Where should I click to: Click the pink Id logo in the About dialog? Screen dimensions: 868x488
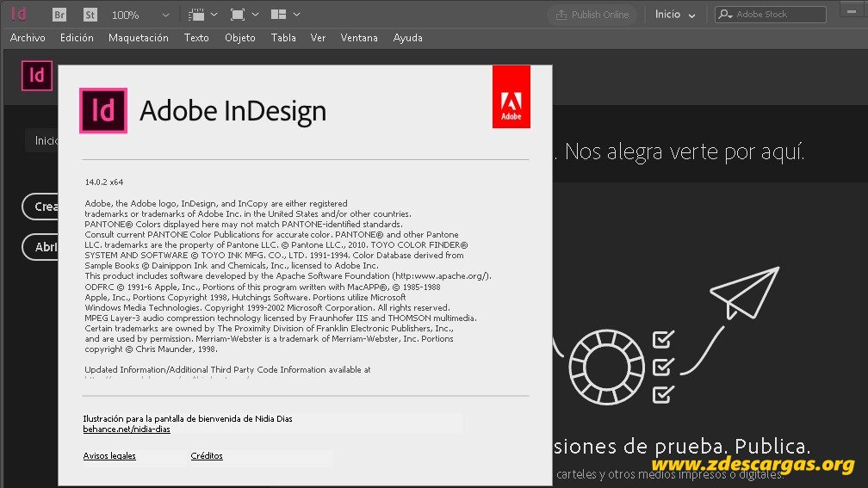(x=103, y=111)
